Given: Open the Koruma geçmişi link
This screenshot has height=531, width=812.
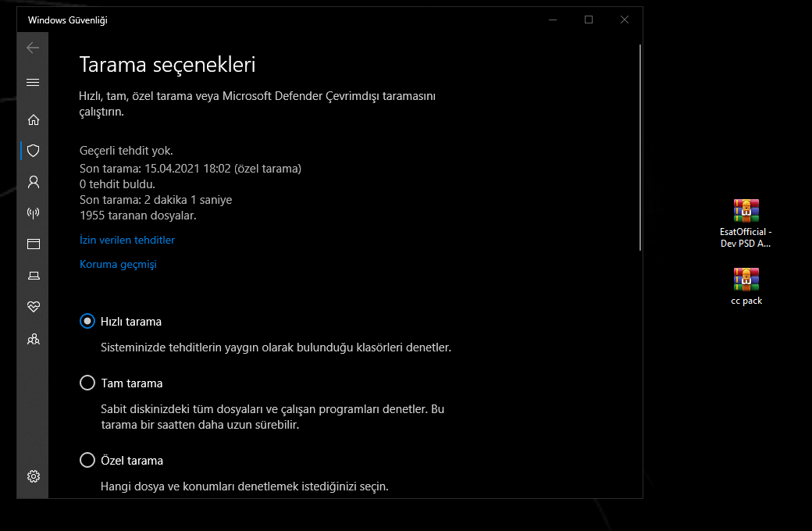Looking at the screenshot, I should coord(118,264).
